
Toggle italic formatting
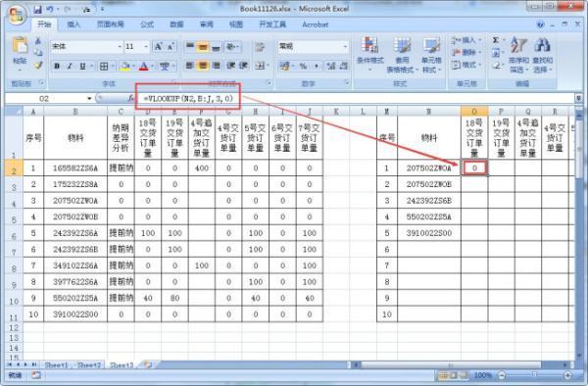(x=70, y=67)
